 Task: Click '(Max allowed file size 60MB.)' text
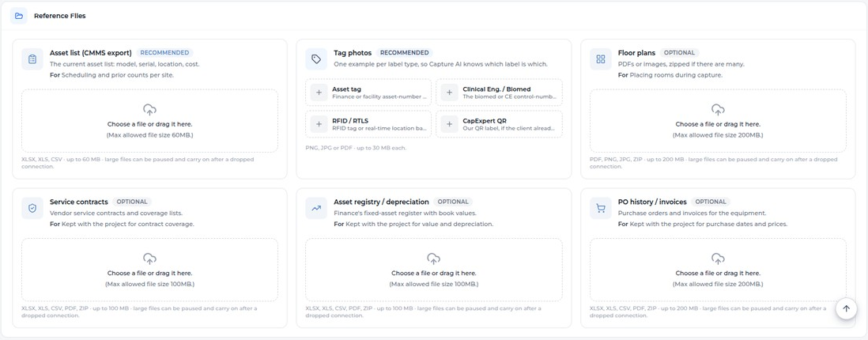[149, 135]
